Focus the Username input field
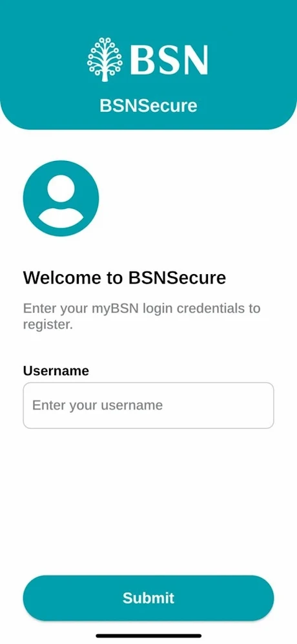The image size is (297, 644). [x=148, y=405]
